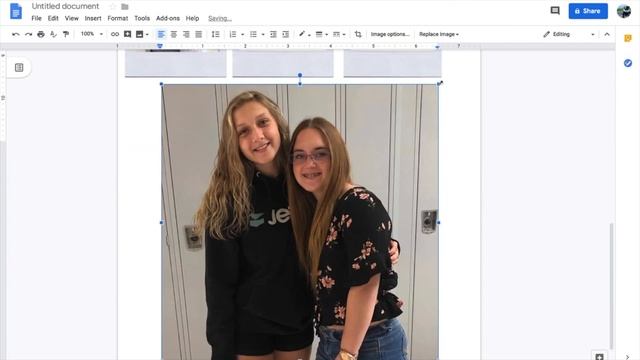Click the Redo arrow icon
The height and width of the screenshot is (360, 640).
pyautogui.click(x=28, y=34)
